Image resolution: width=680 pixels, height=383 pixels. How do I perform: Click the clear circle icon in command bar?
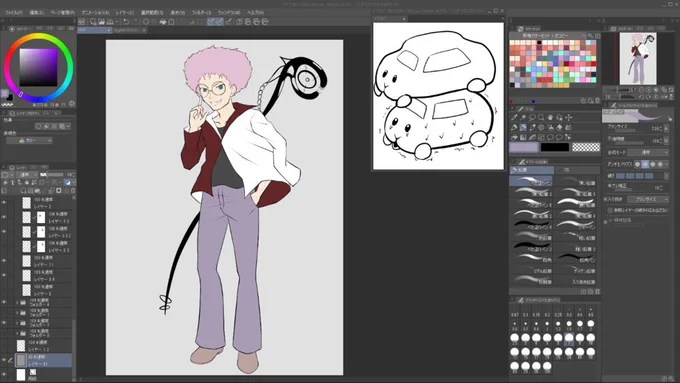click(146, 22)
